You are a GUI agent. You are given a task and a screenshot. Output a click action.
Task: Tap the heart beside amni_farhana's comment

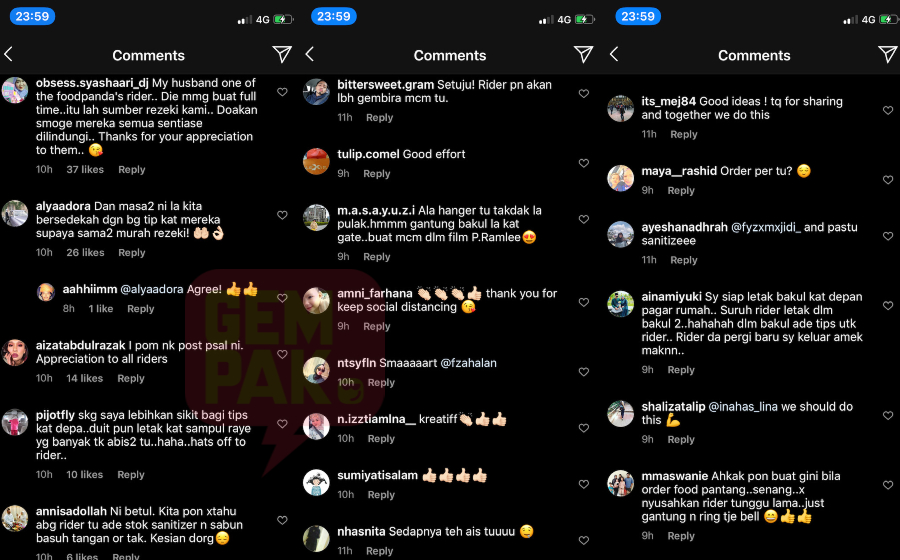(x=584, y=302)
